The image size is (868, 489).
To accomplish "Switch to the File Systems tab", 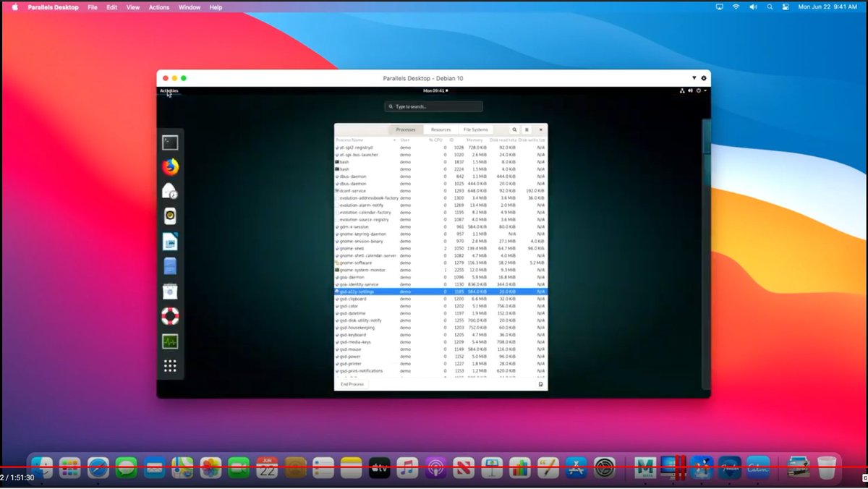I will tap(476, 129).
